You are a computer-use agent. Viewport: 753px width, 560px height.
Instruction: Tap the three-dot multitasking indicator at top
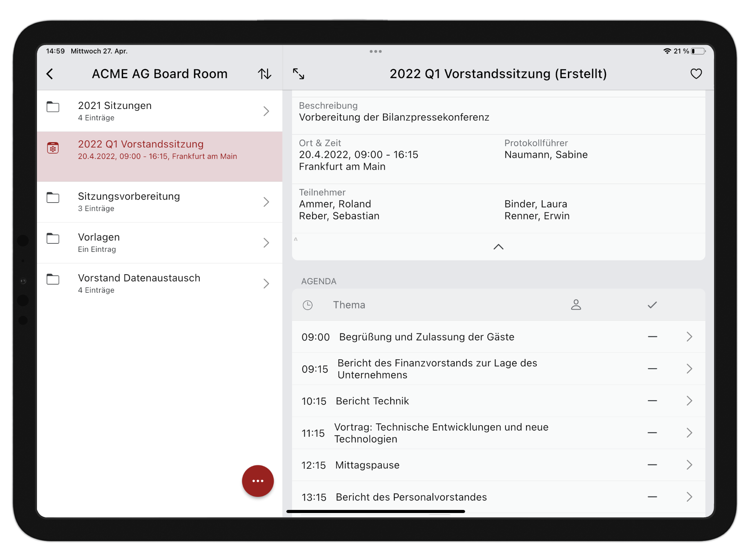tap(375, 51)
